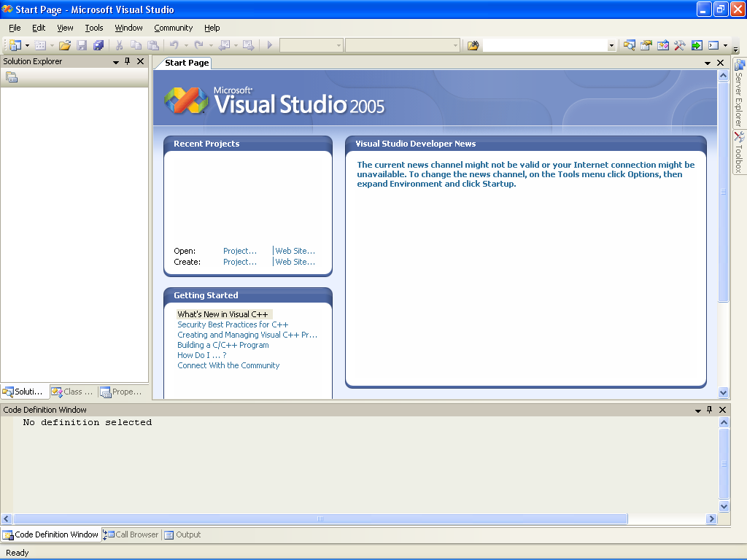Toggle auto hide pin on Code Definition Window
Viewport: 747px width, 560px height.
(x=709, y=410)
